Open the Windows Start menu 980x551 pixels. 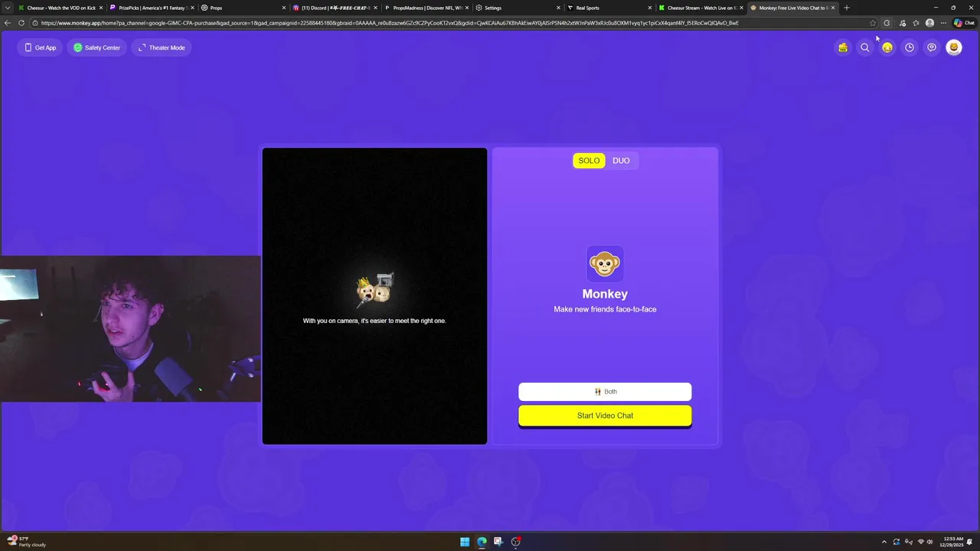pos(465,542)
